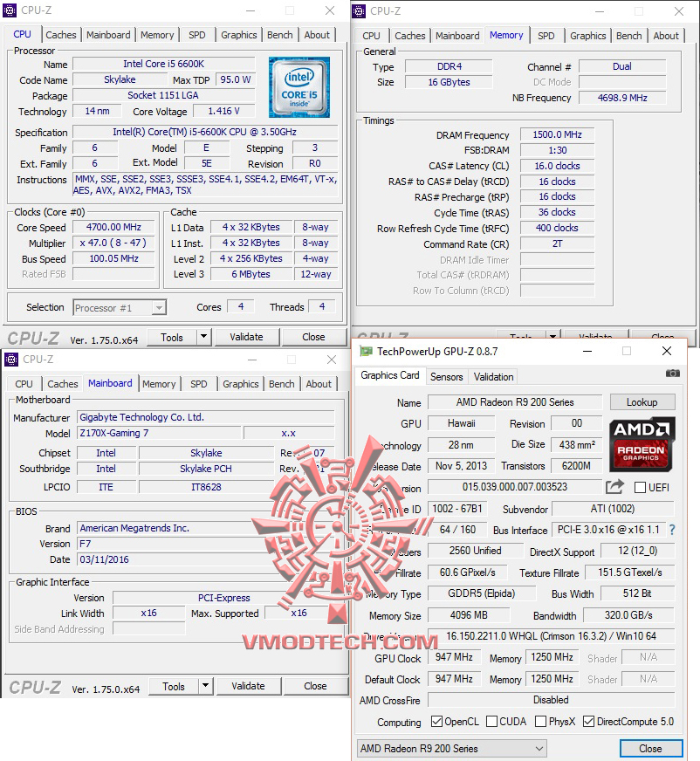The height and width of the screenshot is (761, 700).
Task: Click Close button in the CPU tab window
Action: click(x=313, y=337)
